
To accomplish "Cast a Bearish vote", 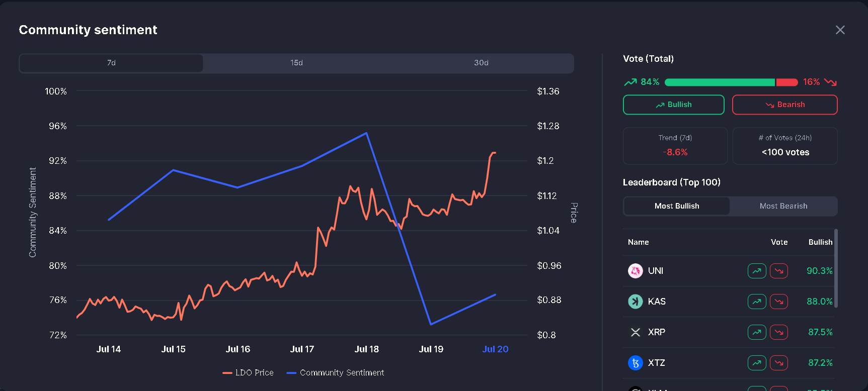I will point(784,105).
